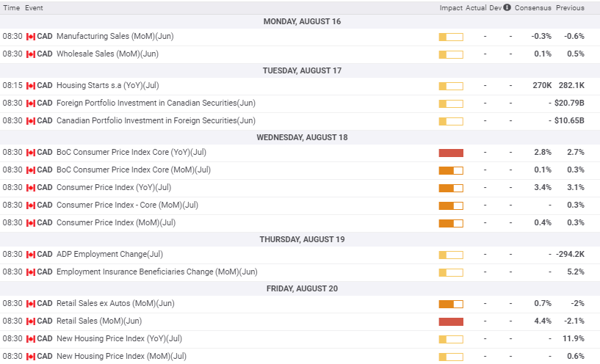Click orange impact bar for Consumer Price Index (YoY)

tap(451, 188)
